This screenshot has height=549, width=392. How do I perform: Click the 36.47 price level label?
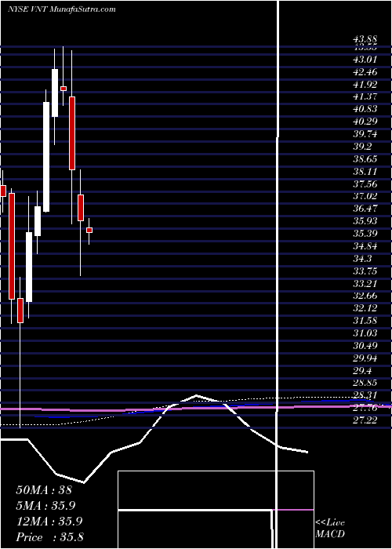pyautogui.click(x=365, y=209)
